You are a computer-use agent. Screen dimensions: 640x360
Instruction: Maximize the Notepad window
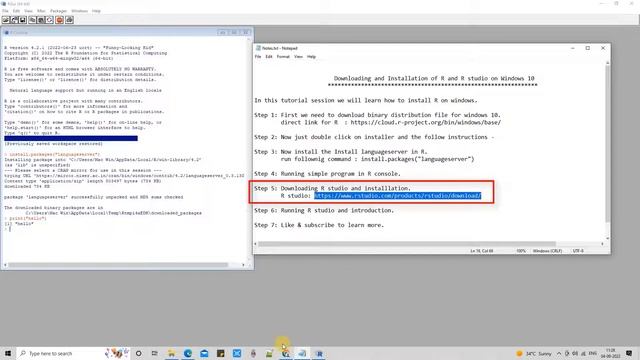click(x=588, y=48)
